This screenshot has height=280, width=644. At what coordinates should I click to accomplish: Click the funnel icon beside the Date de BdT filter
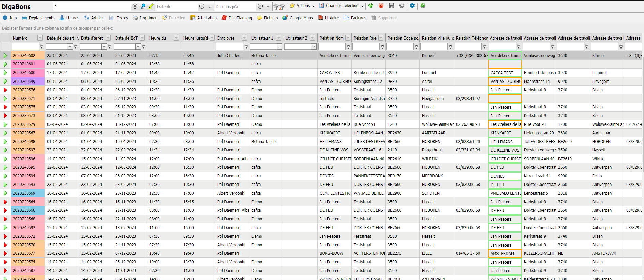[144, 47]
